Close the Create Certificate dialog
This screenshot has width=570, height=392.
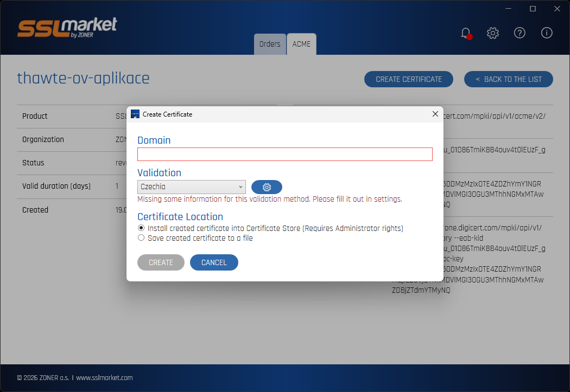click(x=435, y=114)
